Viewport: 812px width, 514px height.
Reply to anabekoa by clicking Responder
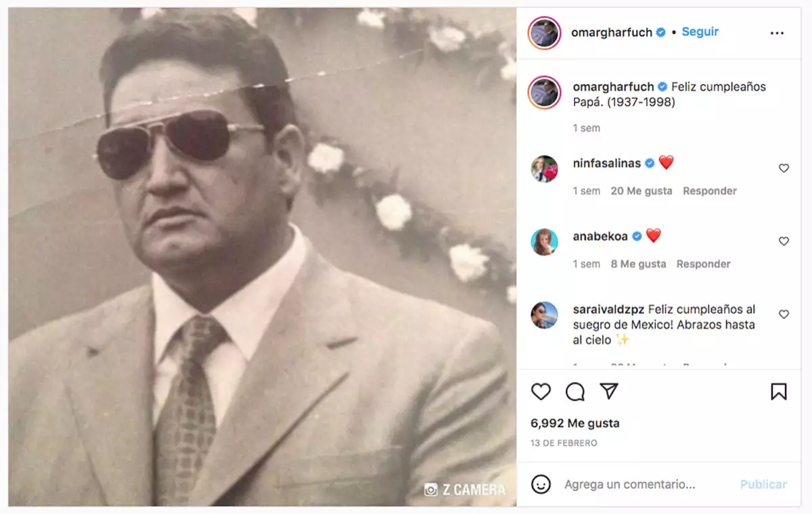click(703, 264)
